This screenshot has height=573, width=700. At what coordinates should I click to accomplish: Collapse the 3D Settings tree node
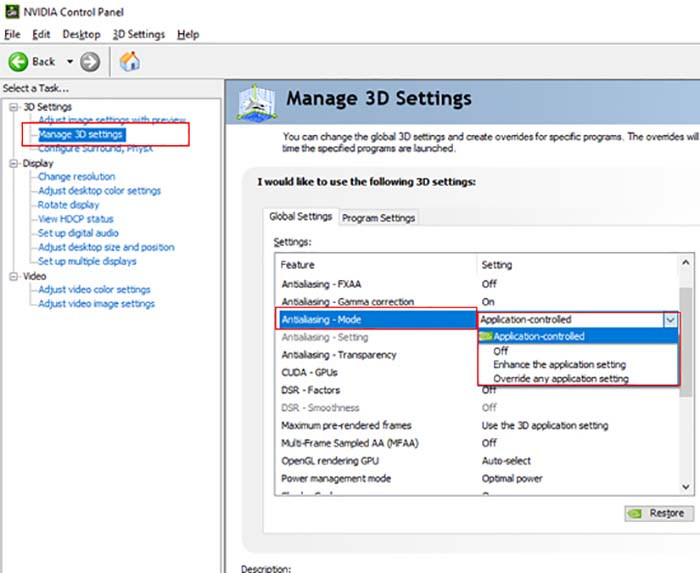(x=14, y=107)
